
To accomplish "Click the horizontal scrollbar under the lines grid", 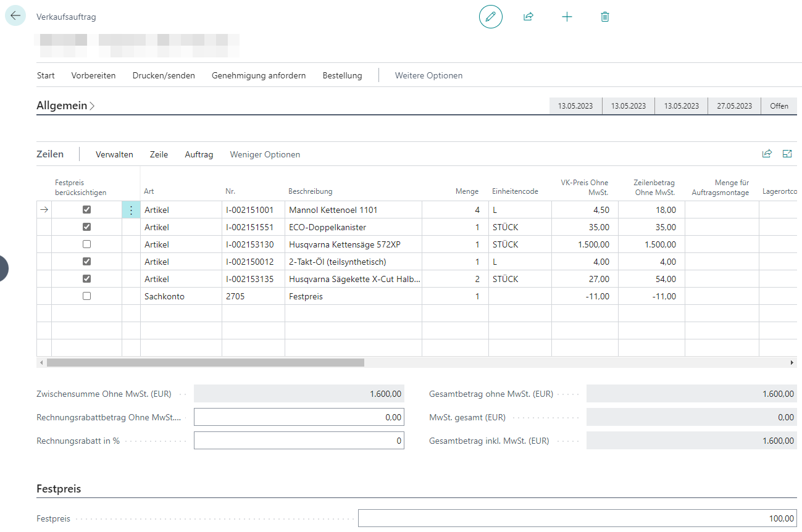I will click(205, 363).
